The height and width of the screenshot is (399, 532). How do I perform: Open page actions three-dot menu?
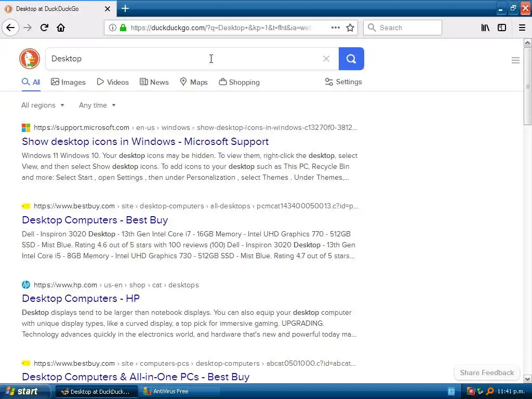pos(335,28)
